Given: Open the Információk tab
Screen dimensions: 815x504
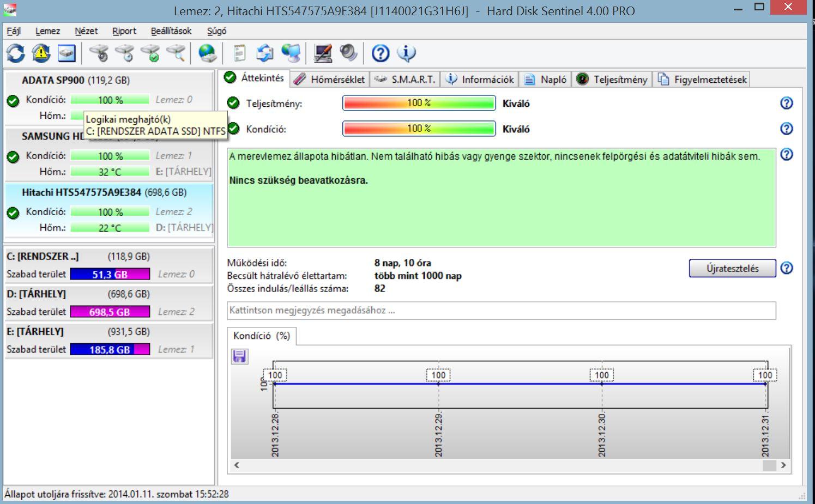Looking at the screenshot, I should (x=480, y=79).
